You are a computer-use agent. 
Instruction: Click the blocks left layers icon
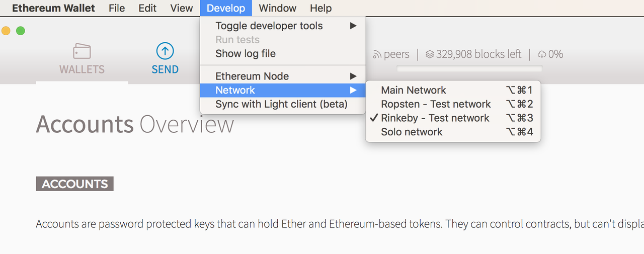tap(430, 54)
